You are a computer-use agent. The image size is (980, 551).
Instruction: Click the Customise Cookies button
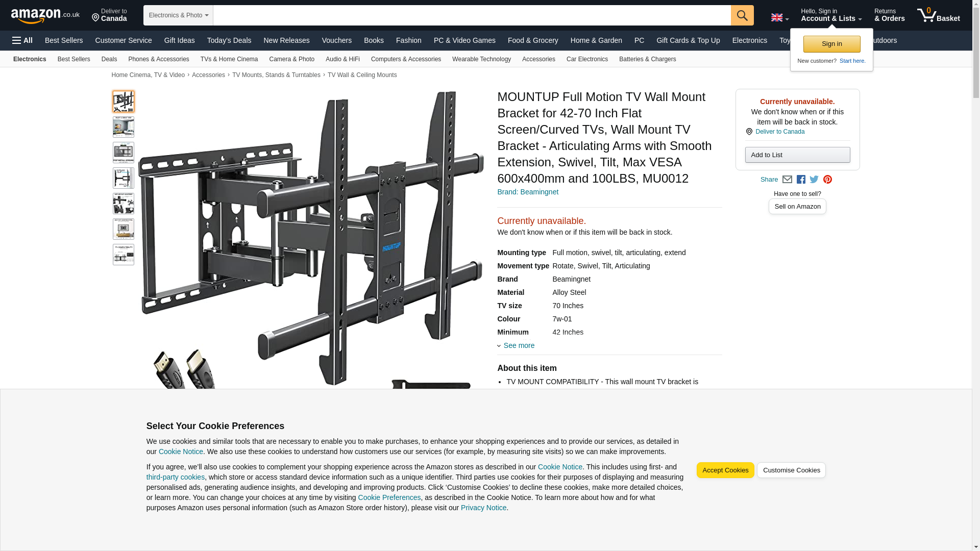tap(791, 470)
